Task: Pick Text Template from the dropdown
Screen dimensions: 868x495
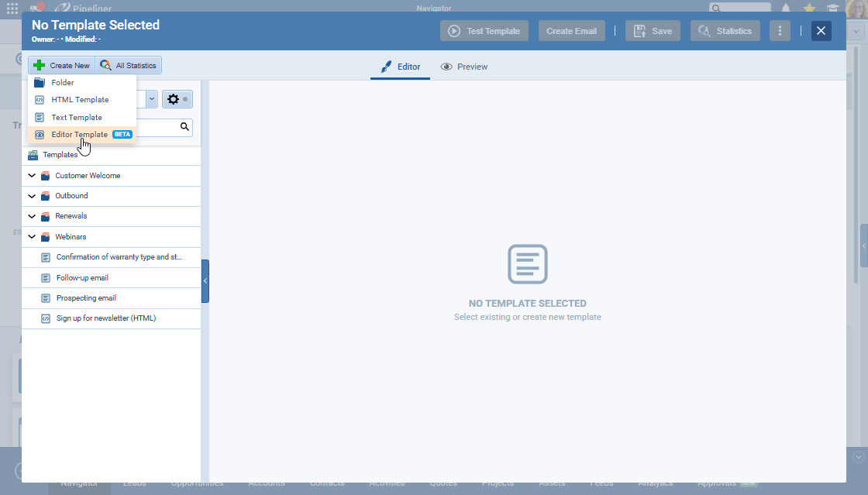Action: tap(77, 118)
